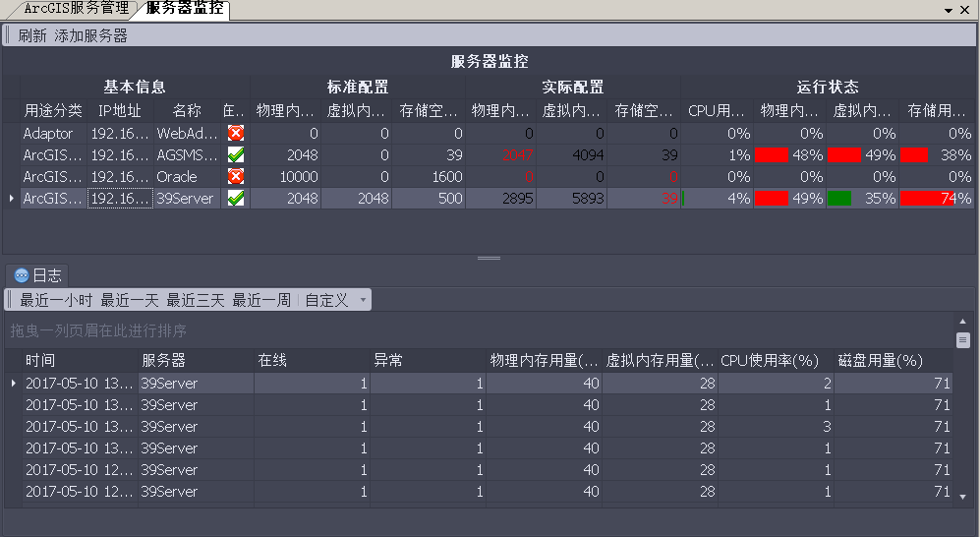Filter logs by 最近三天
Viewport: 980px width, 537px height.
[x=195, y=300]
